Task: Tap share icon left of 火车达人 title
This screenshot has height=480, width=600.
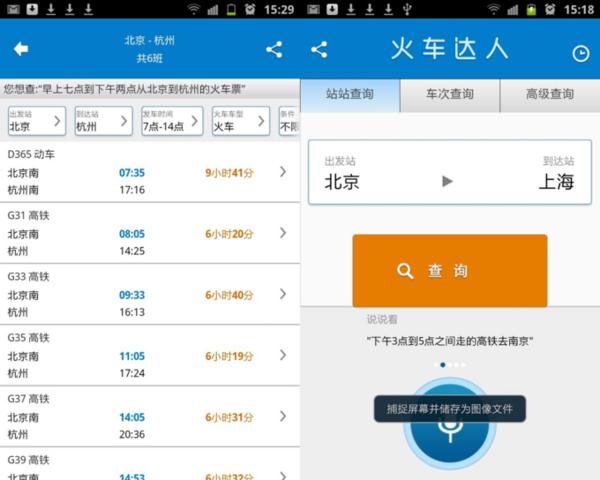Action: coord(319,50)
